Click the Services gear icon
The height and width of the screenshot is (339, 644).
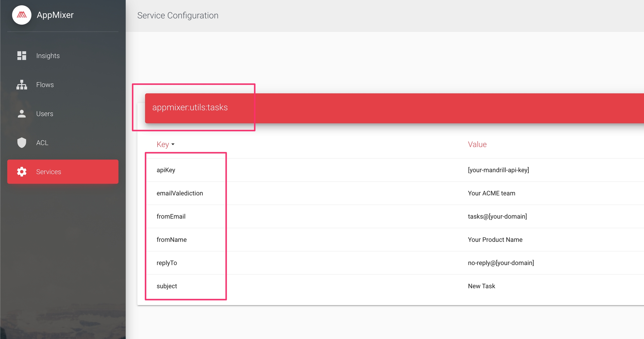22,172
